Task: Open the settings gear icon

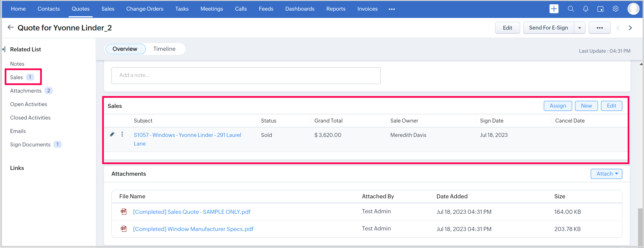Action: click(616, 9)
